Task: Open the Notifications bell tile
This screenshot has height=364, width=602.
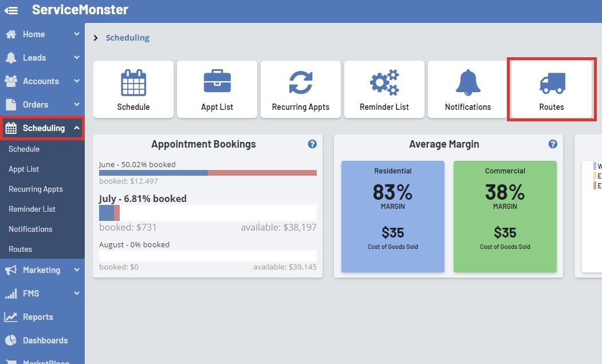Action: pos(468,89)
